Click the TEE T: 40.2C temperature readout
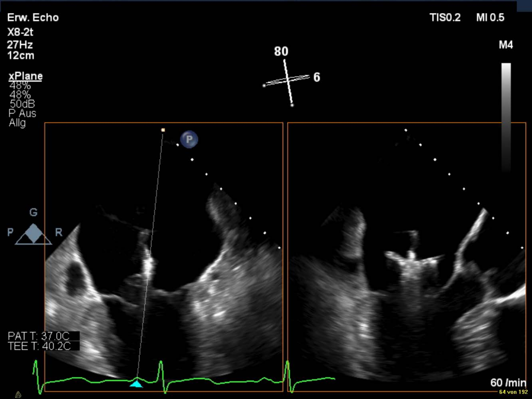Viewport: 532px width, 399px height. [x=39, y=346]
